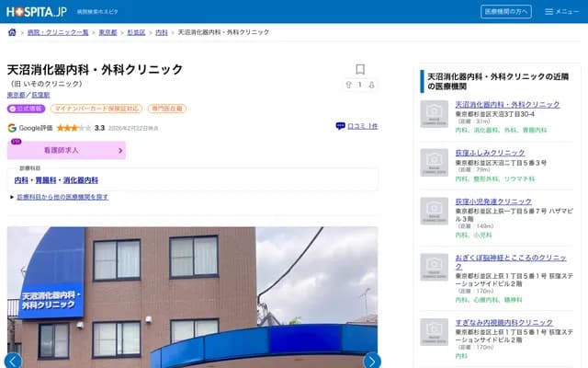Bookmark this clinic with the bookmark icon
This screenshot has height=368, width=588.
pos(360,69)
